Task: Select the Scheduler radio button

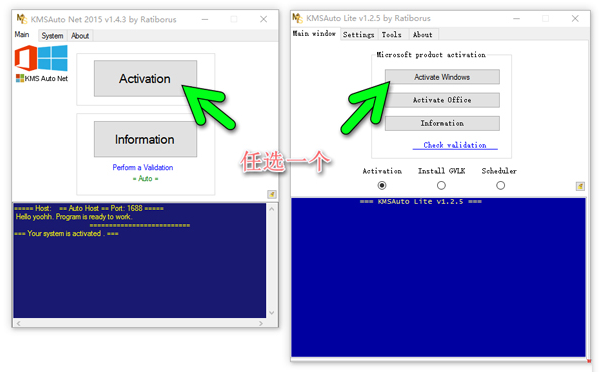Action: pyautogui.click(x=500, y=185)
